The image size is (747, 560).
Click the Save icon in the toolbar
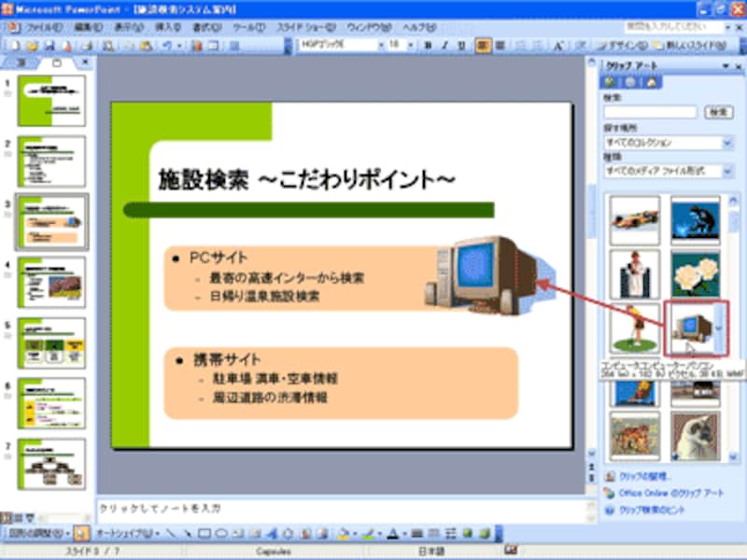coord(49,46)
